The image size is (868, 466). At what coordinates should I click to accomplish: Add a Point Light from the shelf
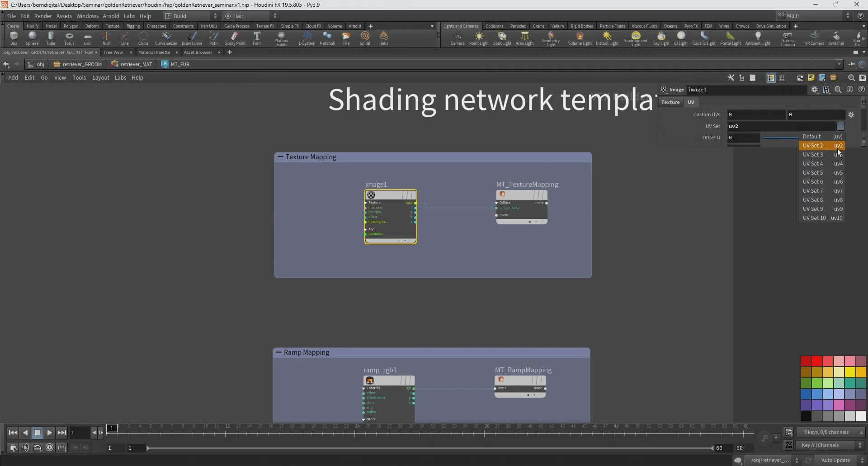click(479, 38)
